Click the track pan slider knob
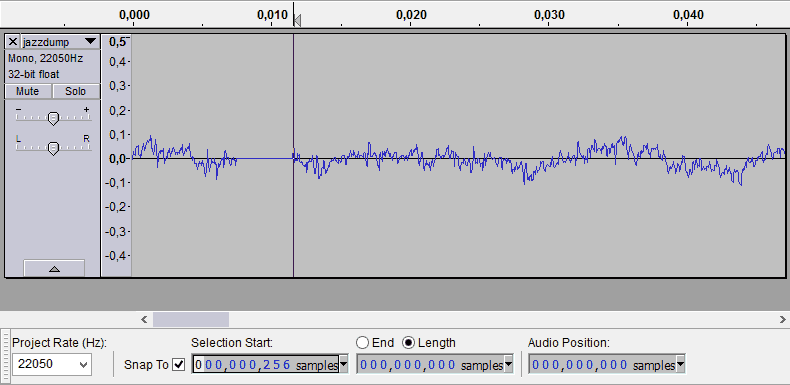The width and height of the screenshot is (790, 385). click(53, 148)
